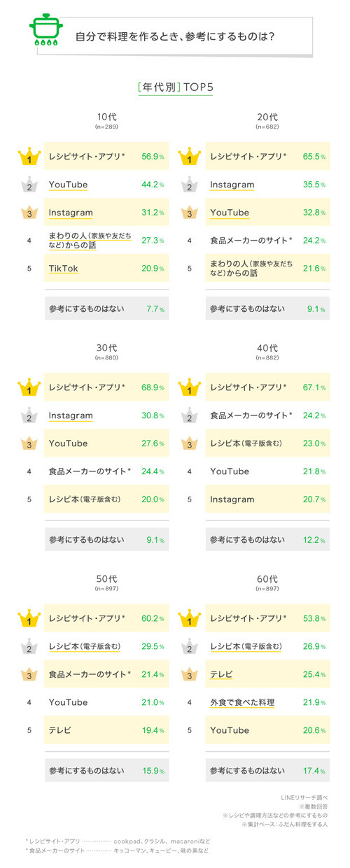The width and height of the screenshot is (350, 868).
Task: Click the 56.9% value in 10代
Action: click(154, 157)
